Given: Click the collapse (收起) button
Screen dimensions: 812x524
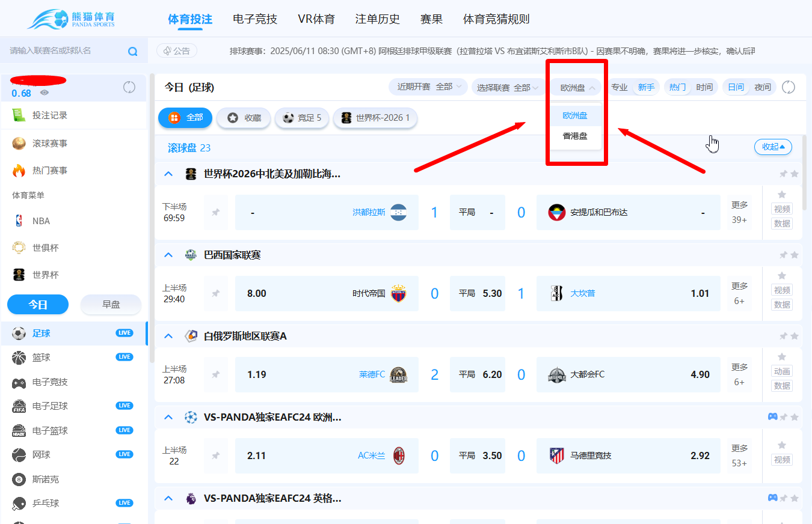Looking at the screenshot, I should click(x=773, y=147).
